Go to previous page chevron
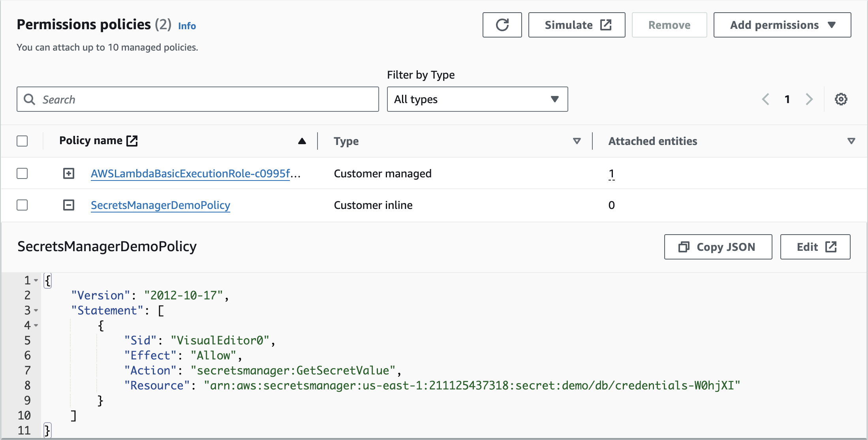Image resolution: width=868 pixels, height=440 pixels. coord(765,99)
